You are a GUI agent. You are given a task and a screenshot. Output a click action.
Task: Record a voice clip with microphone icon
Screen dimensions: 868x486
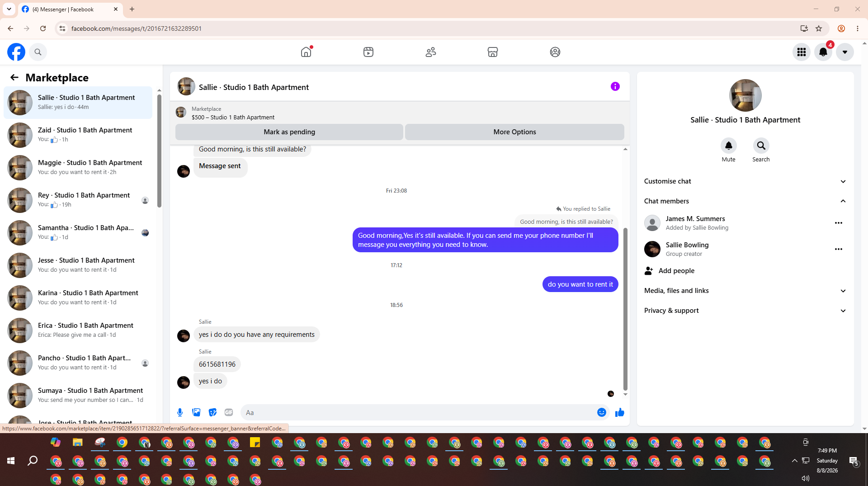pyautogui.click(x=180, y=412)
